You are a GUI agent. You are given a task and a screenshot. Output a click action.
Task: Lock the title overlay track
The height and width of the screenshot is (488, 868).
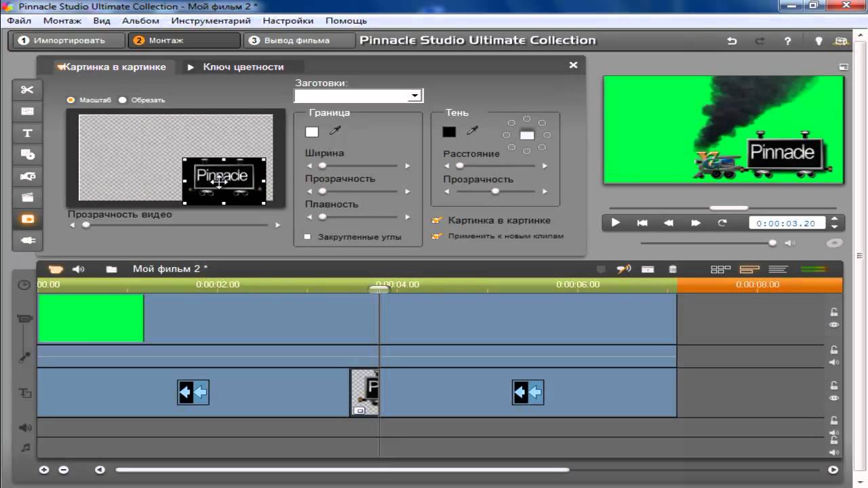834,385
